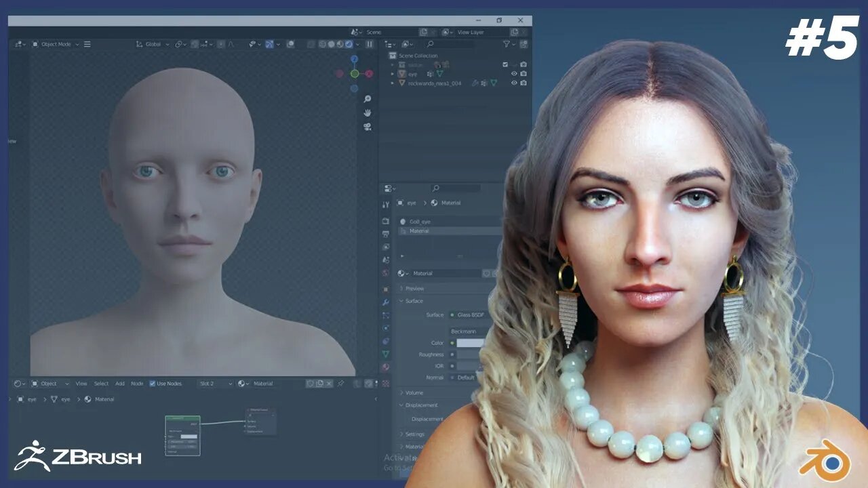Enable the Use Nodes checkbox

(x=153, y=384)
